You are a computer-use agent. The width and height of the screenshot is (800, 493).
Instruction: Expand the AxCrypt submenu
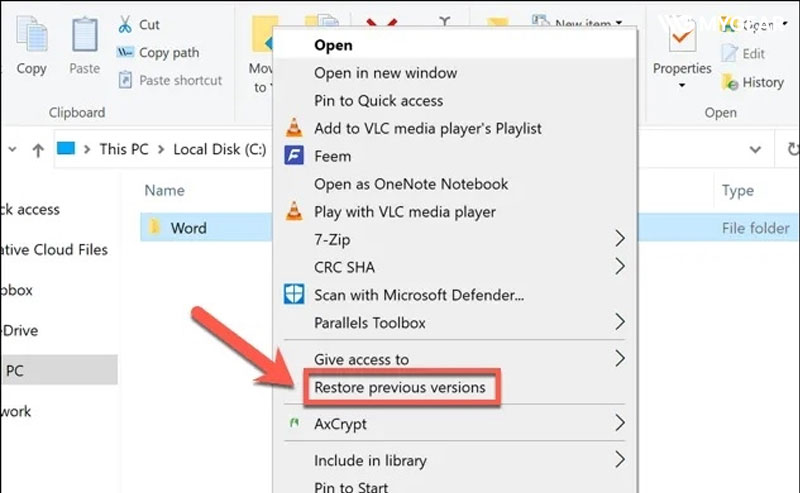(x=620, y=423)
